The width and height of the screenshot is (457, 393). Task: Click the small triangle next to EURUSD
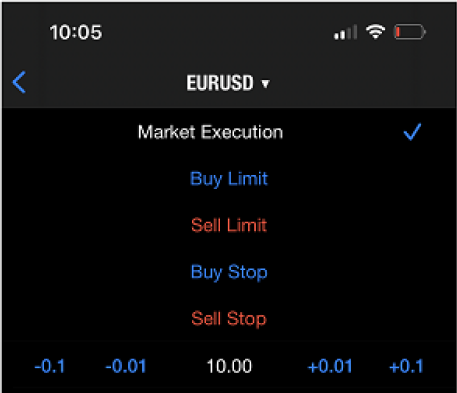265,84
